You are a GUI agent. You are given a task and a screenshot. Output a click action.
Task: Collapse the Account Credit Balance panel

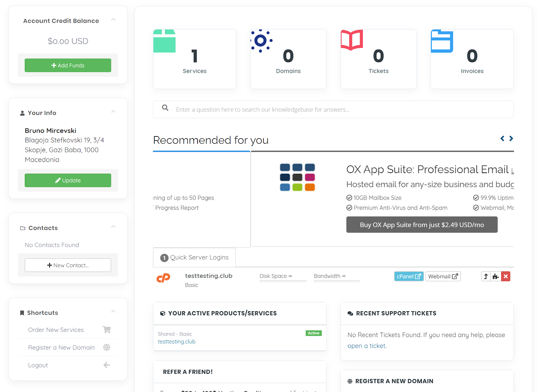pyautogui.click(x=113, y=20)
